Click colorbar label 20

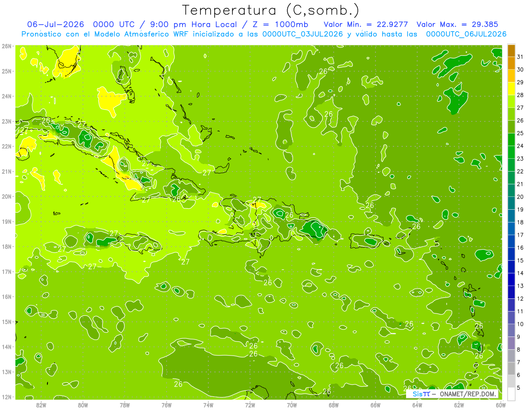click(x=520, y=197)
